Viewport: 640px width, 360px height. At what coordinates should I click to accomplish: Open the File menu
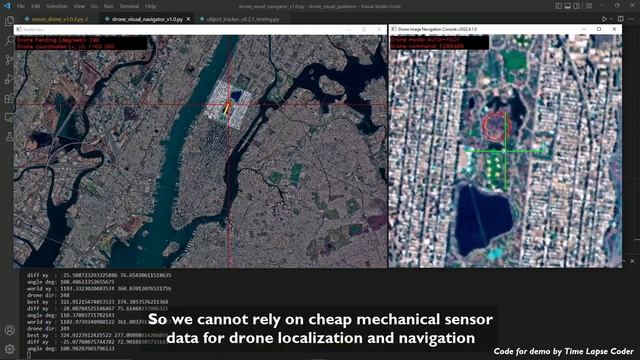(21, 6)
